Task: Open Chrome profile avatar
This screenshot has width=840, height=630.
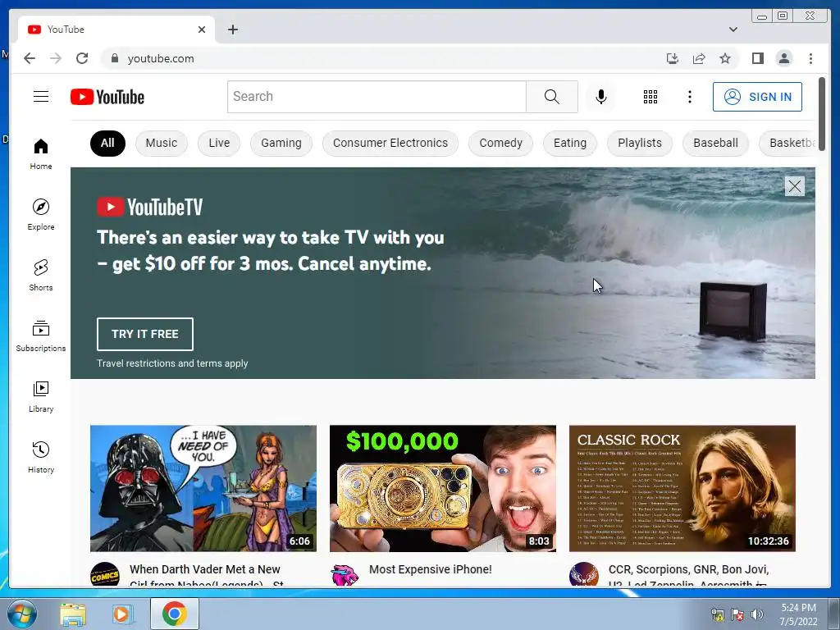Action: [x=783, y=58]
